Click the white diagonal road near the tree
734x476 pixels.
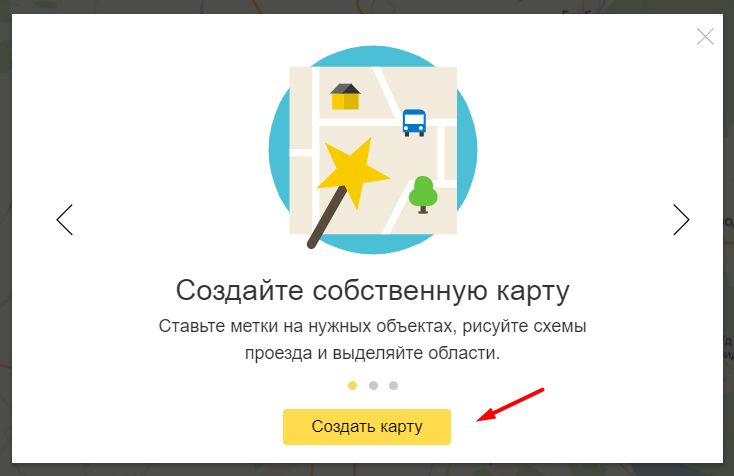pos(396,212)
